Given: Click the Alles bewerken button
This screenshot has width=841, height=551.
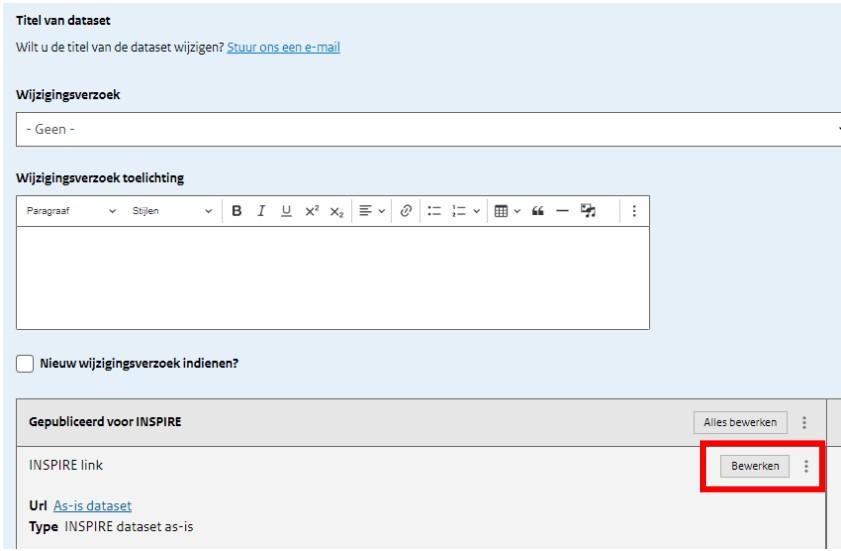Looking at the screenshot, I should (740, 422).
